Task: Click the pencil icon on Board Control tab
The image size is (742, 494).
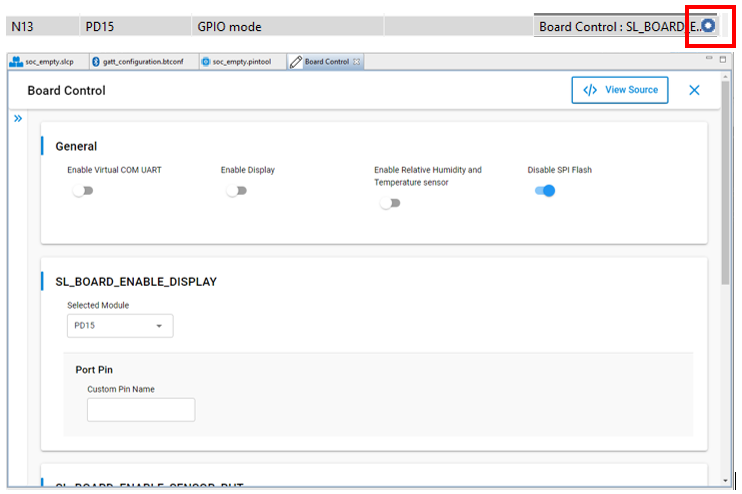Action: (x=296, y=62)
